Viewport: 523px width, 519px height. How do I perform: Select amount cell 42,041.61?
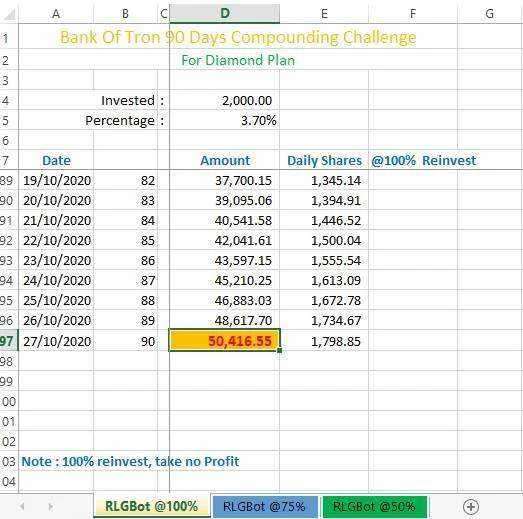tap(224, 240)
